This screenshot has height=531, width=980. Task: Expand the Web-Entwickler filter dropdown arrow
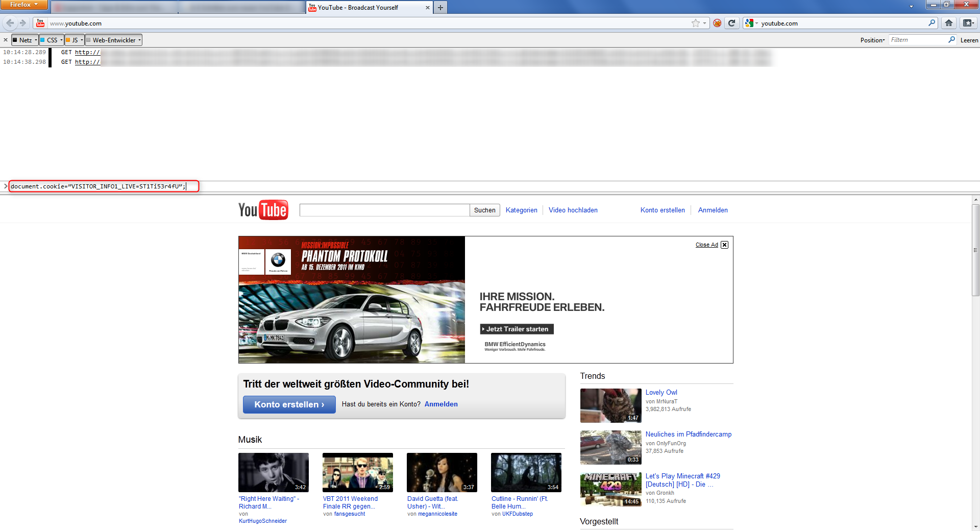tap(139, 40)
